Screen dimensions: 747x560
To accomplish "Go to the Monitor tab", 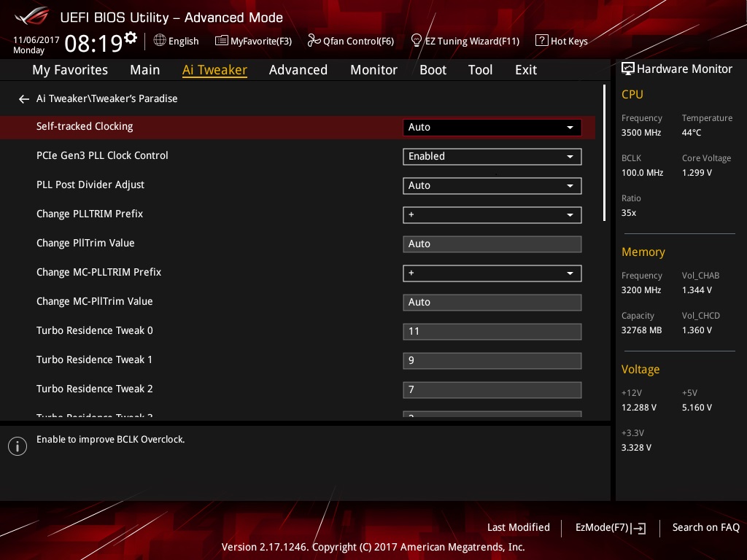I will pos(373,70).
